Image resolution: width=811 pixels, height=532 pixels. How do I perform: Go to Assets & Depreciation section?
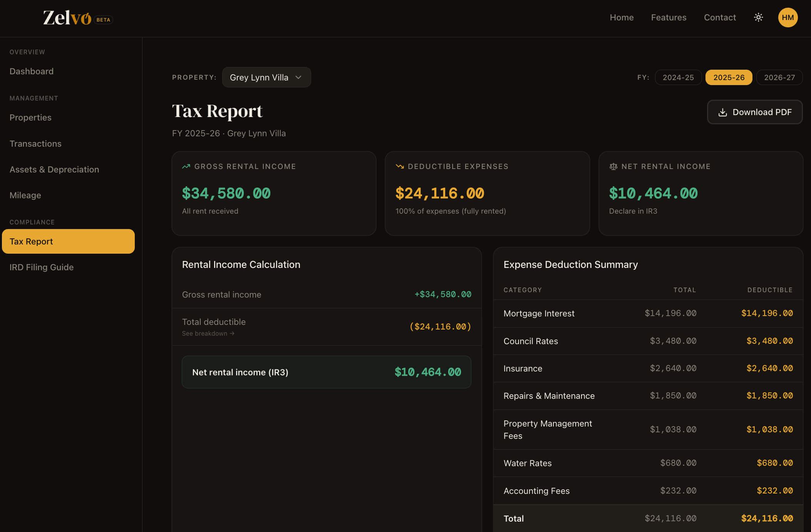(x=54, y=169)
